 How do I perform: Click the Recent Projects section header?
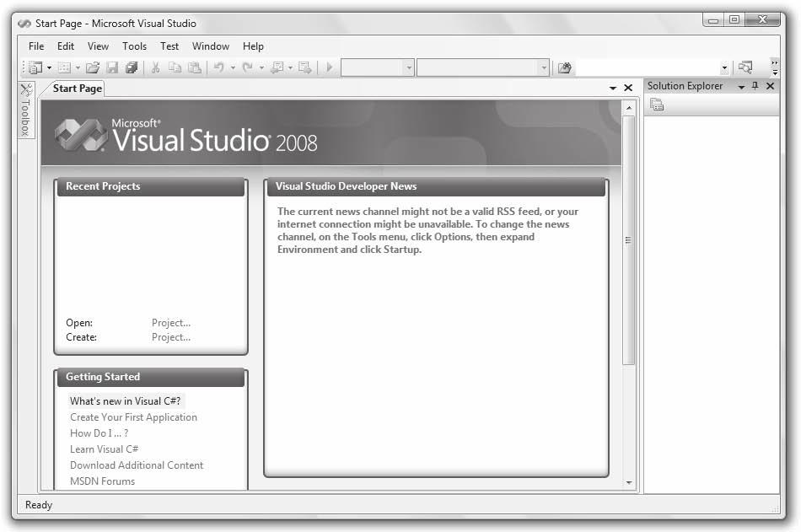click(151, 186)
